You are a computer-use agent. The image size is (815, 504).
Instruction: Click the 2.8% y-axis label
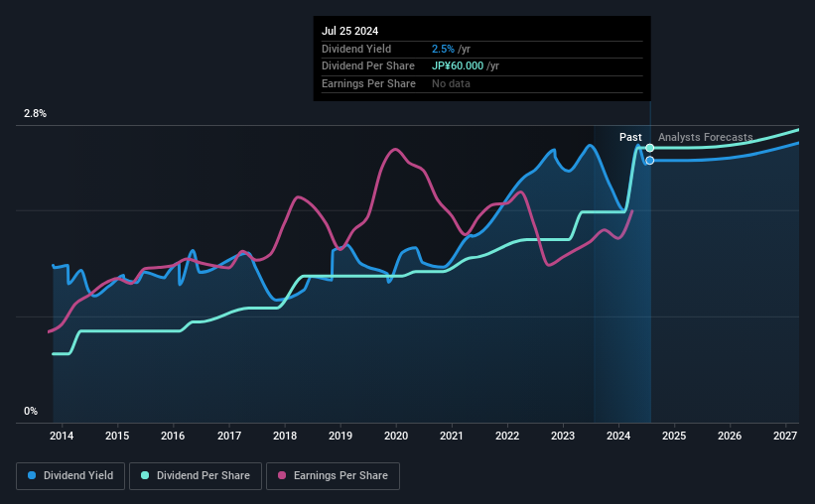pyautogui.click(x=35, y=114)
